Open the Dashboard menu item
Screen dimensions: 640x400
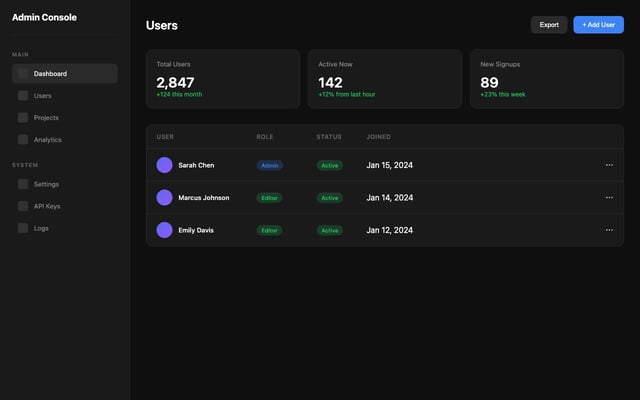point(64,73)
